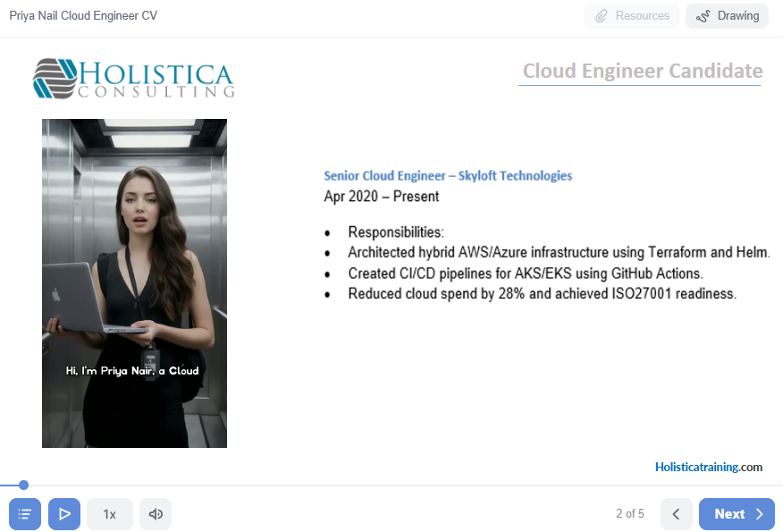Change playback speed from 1x

(110, 513)
